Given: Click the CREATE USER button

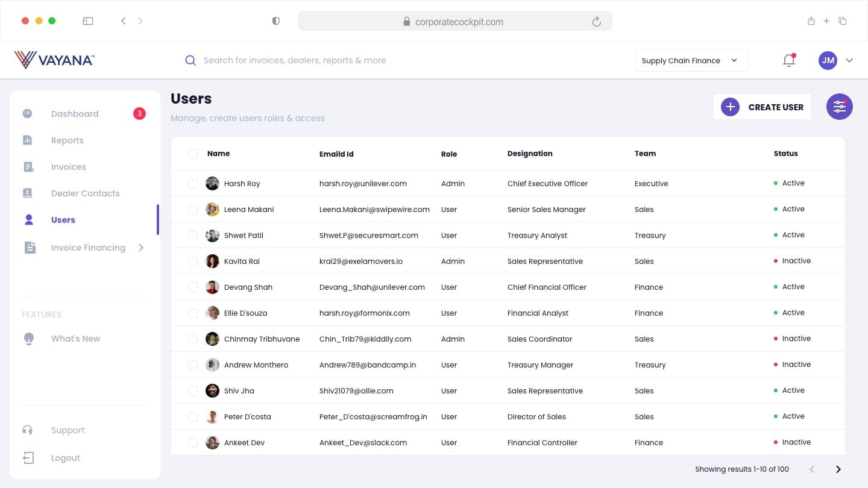Looking at the screenshot, I should coord(763,107).
